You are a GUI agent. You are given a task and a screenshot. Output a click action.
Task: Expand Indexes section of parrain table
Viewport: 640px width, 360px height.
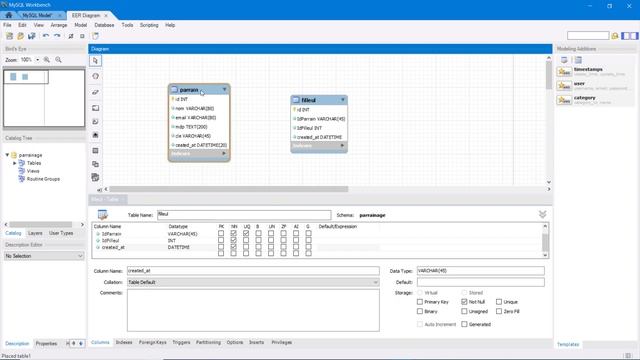pyautogui.click(x=224, y=153)
